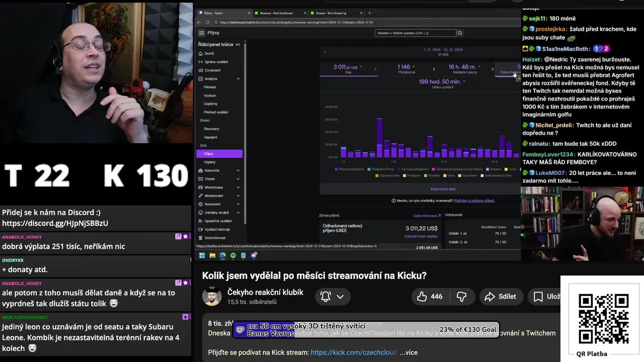Expand the Obsah sidebar section
Viewport: 644px width, 362px height.
[x=238, y=179]
